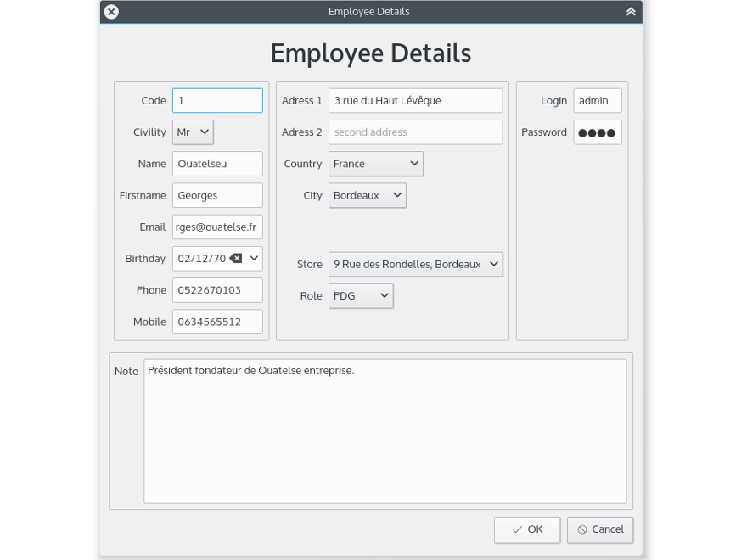Click the clear icon in Birthday field

234,258
